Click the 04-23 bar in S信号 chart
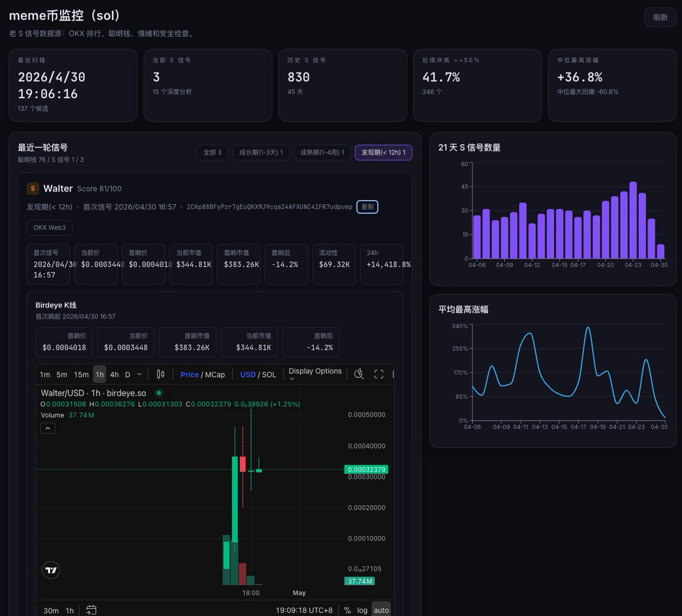This screenshot has width=682, height=616. (633, 220)
